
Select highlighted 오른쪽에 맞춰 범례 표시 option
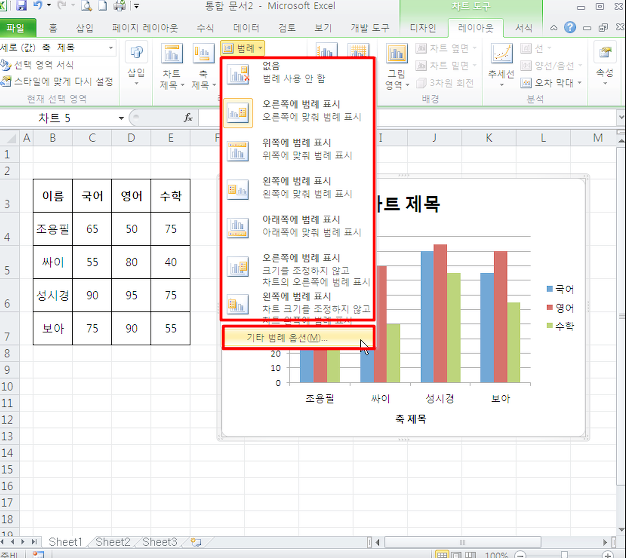[x=297, y=111]
